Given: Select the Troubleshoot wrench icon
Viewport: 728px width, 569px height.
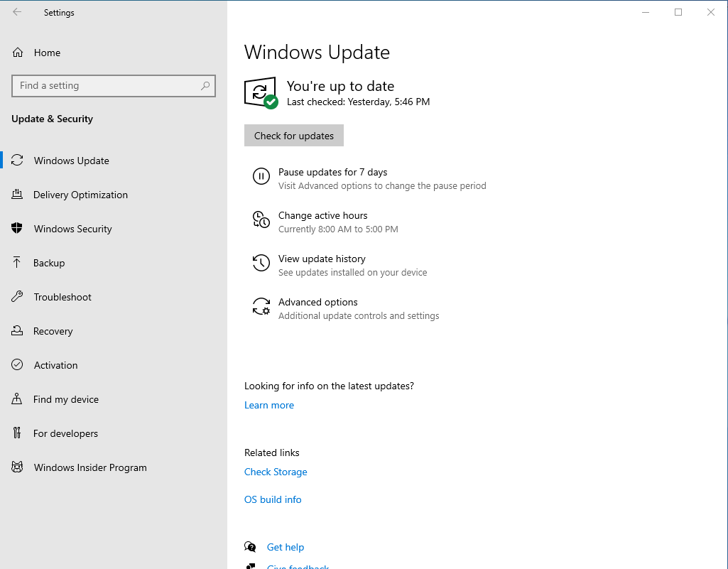Looking at the screenshot, I should pos(17,296).
